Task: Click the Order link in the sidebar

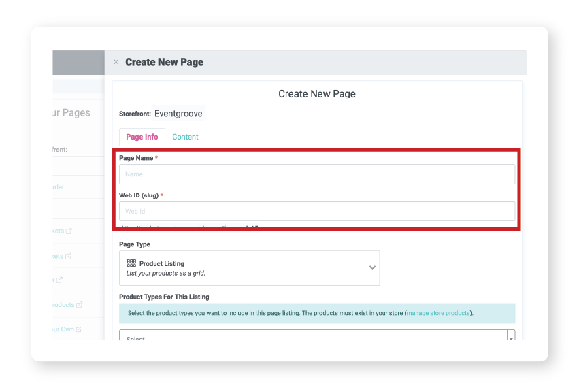Action: coord(58,186)
